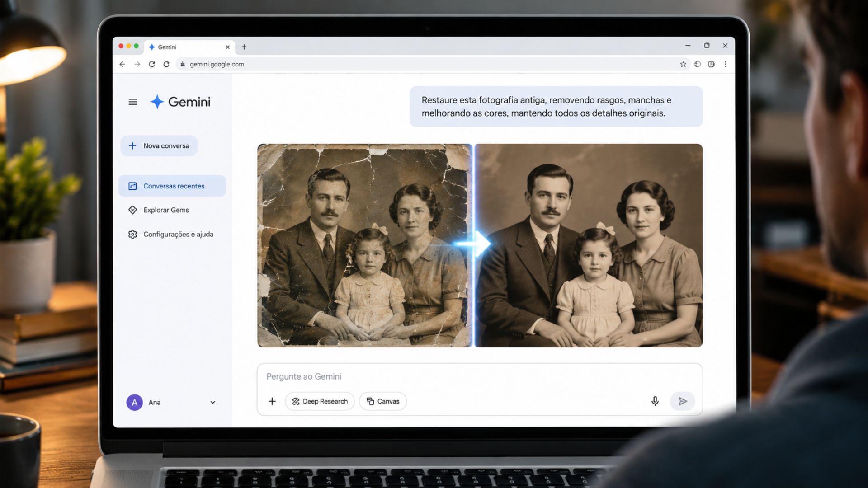The height and width of the screenshot is (488, 868).
Task: Open Configurações e ajuda
Action: (172, 234)
